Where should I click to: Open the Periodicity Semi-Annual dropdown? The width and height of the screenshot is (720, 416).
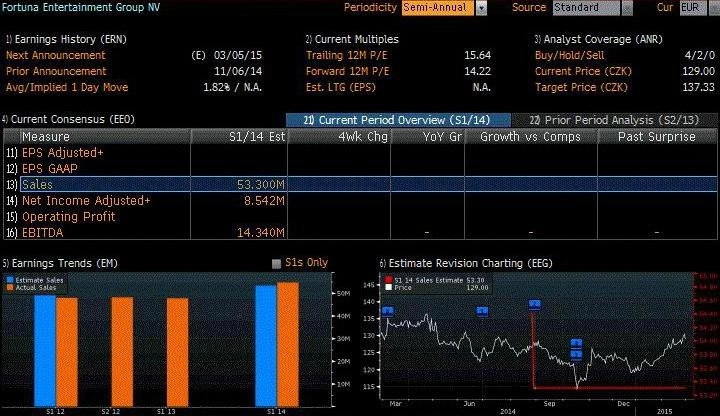tap(438, 8)
